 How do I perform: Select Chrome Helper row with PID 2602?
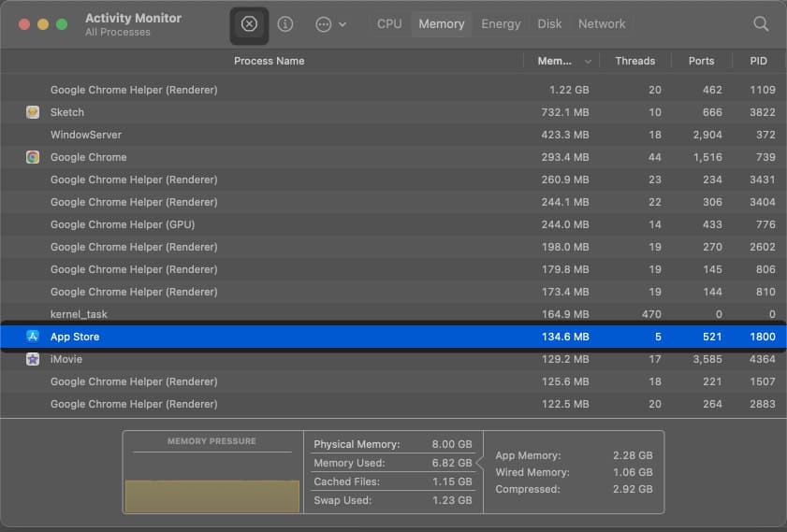[393, 247]
